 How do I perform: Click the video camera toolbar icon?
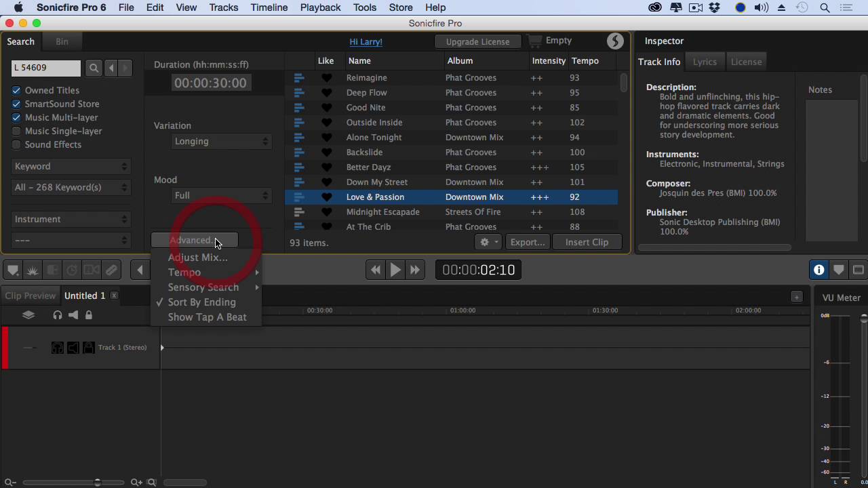pos(92,270)
